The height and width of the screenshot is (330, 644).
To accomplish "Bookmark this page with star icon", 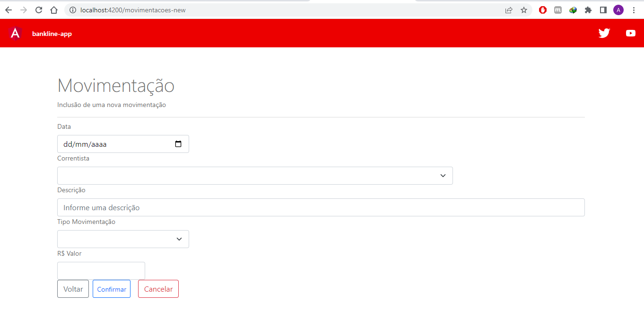I will pyautogui.click(x=524, y=10).
